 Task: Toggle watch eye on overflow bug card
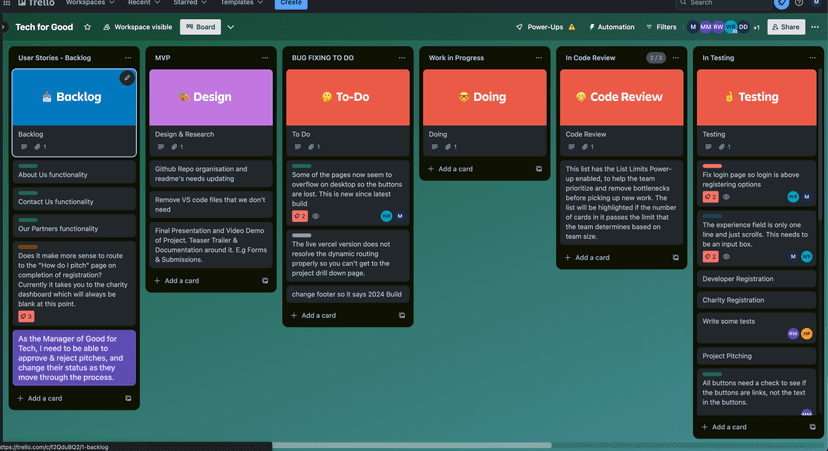point(316,216)
